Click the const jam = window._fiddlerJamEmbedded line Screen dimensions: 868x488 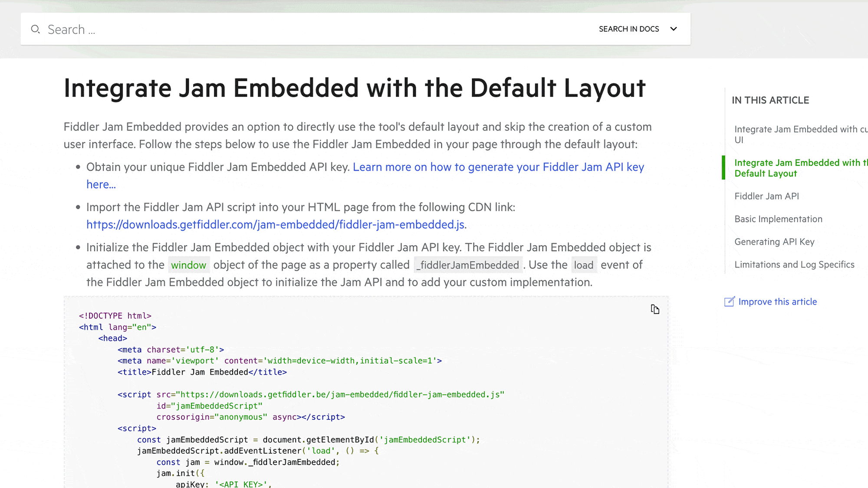[x=248, y=462]
